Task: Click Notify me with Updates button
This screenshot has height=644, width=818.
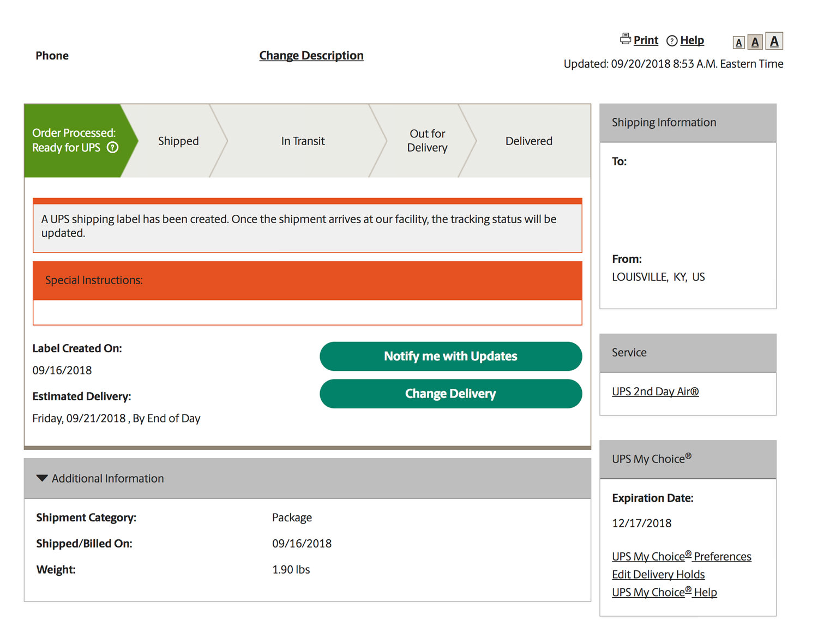Action: tap(450, 356)
